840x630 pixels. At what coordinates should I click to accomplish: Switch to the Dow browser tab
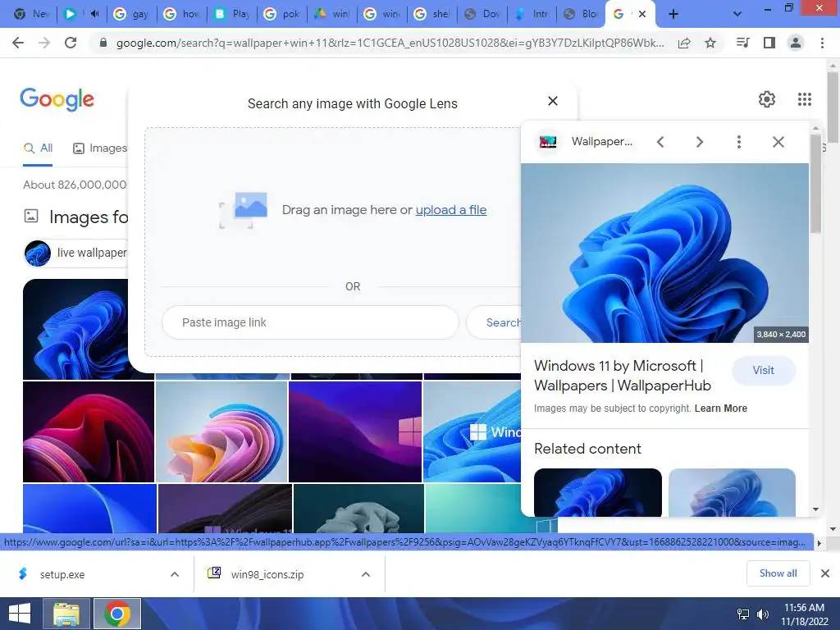482,15
